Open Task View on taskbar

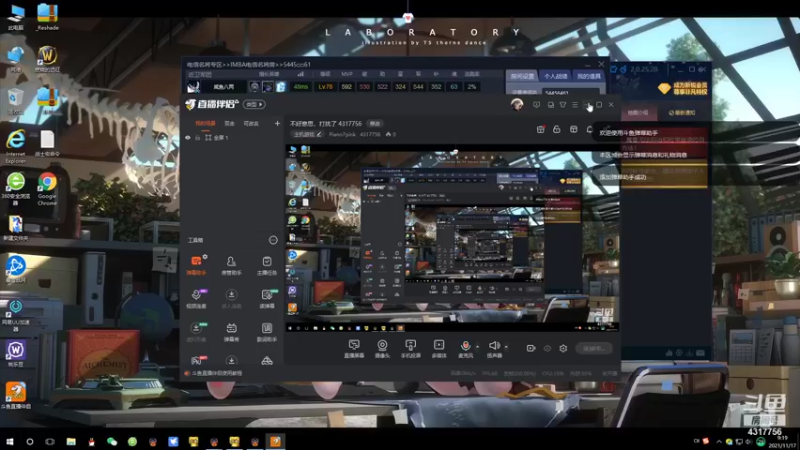click(x=50, y=441)
